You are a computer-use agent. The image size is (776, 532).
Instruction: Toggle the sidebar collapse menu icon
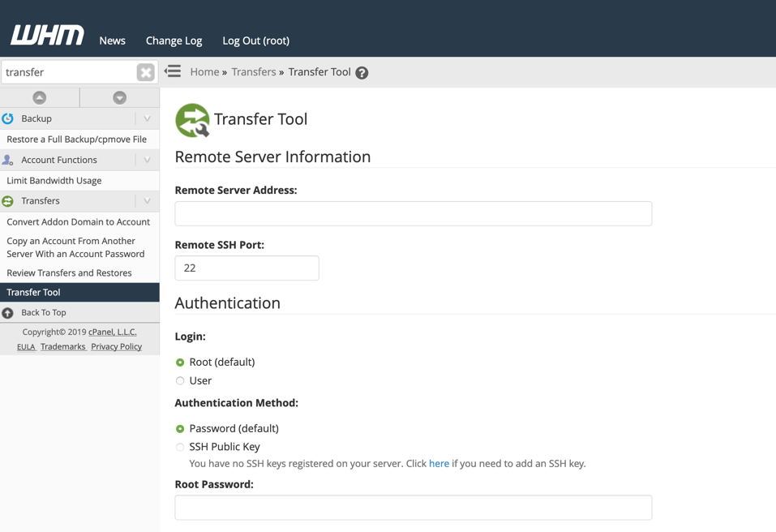[x=173, y=71]
